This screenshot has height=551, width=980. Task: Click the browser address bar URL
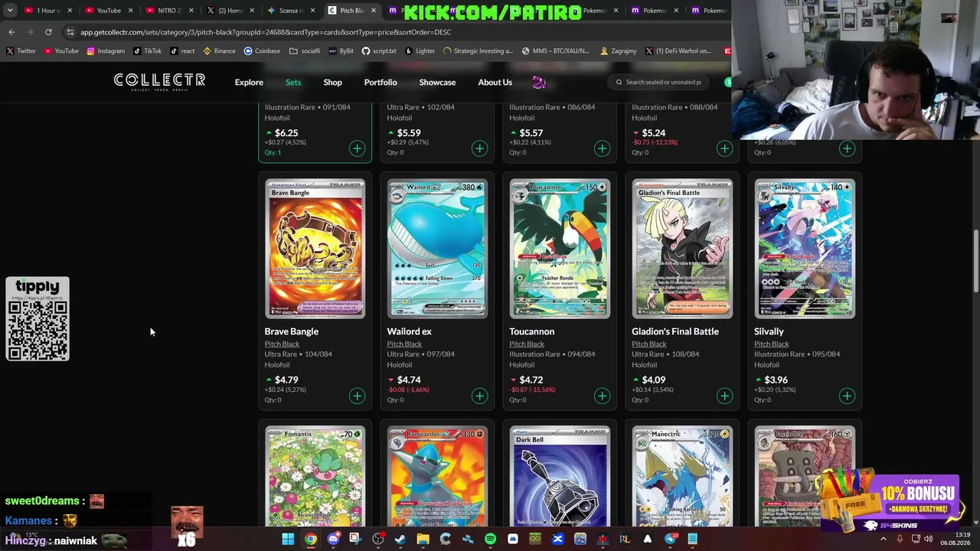[266, 32]
